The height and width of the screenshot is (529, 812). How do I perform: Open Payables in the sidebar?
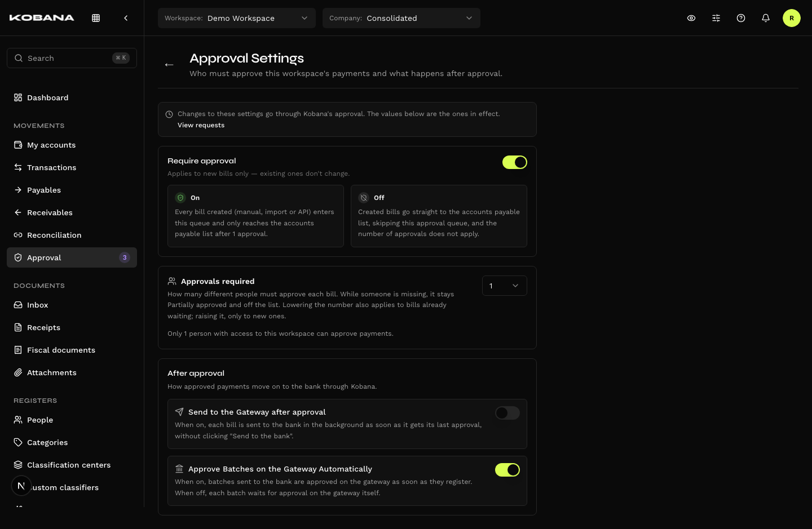click(72, 190)
